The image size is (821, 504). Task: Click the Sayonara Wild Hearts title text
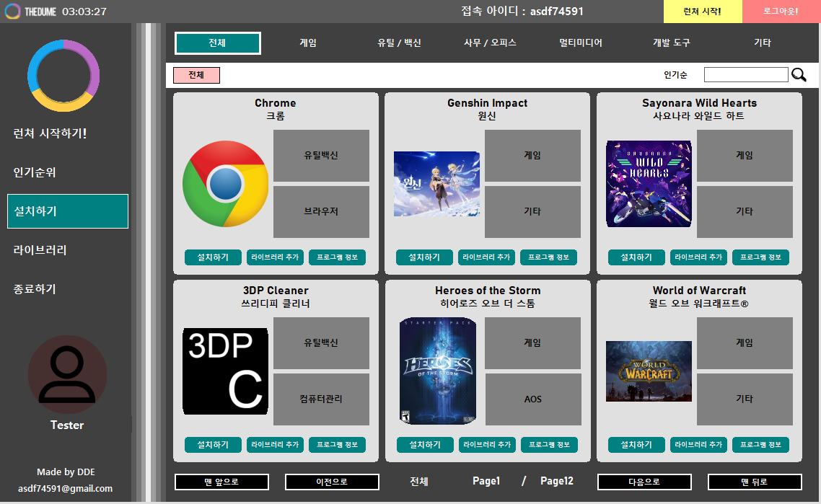(700, 103)
